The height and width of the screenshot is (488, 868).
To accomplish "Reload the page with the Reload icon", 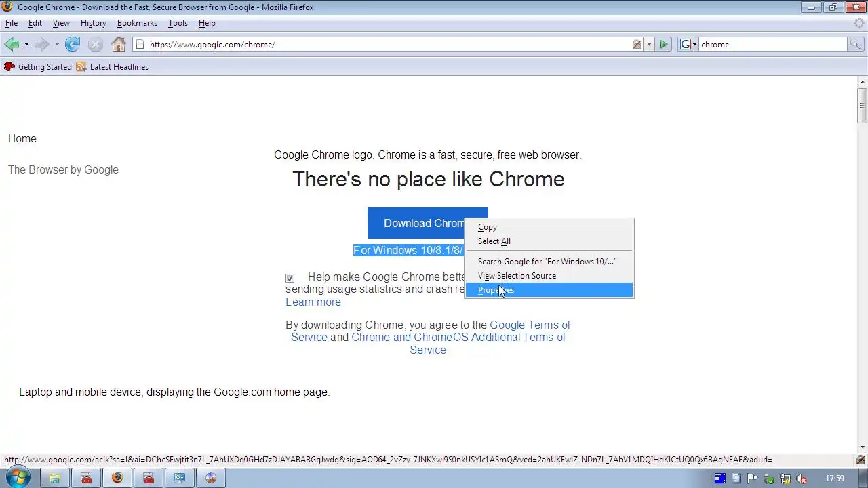I will click(73, 45).
